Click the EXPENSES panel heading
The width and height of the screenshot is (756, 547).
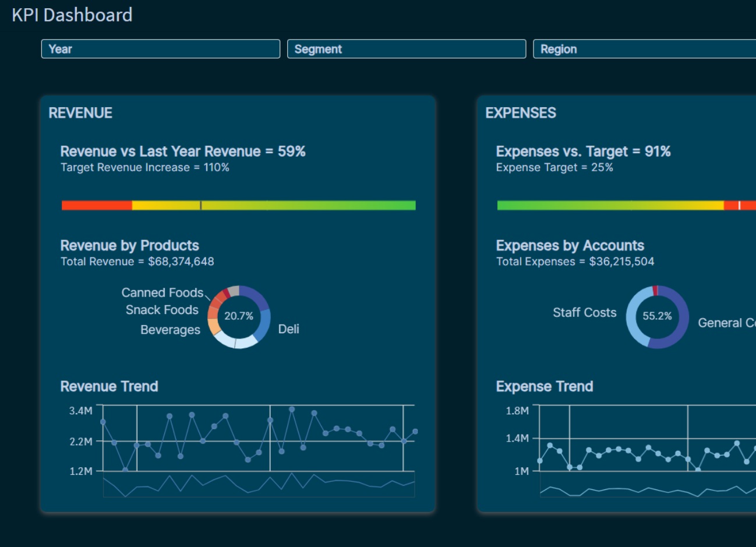coord(521,113)
